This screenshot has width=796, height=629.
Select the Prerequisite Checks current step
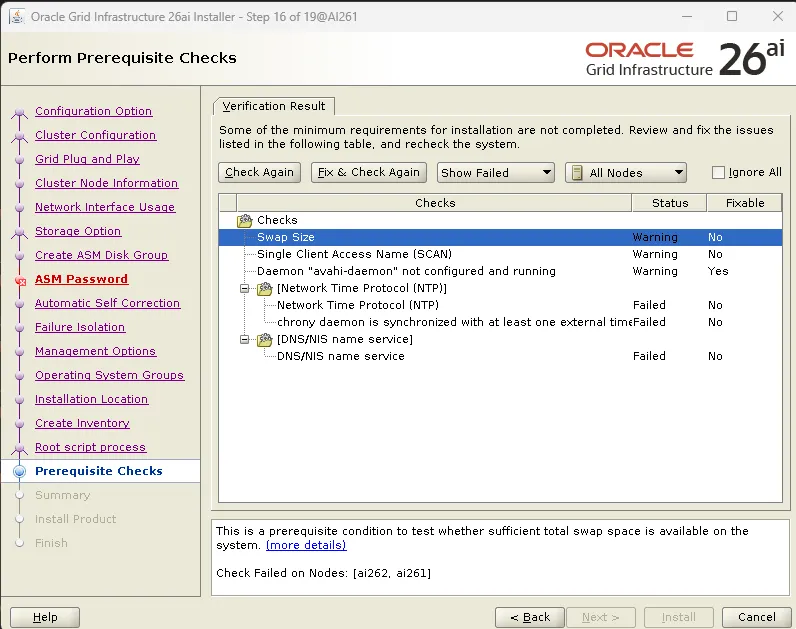pyautogui.click(x=99, y=471)
